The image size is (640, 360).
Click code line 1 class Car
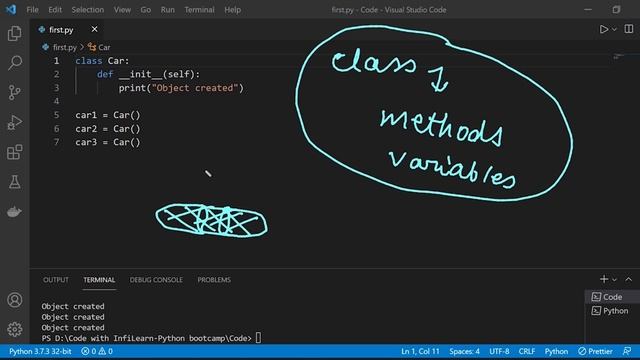pyautogui.click(x=102, y=61)
